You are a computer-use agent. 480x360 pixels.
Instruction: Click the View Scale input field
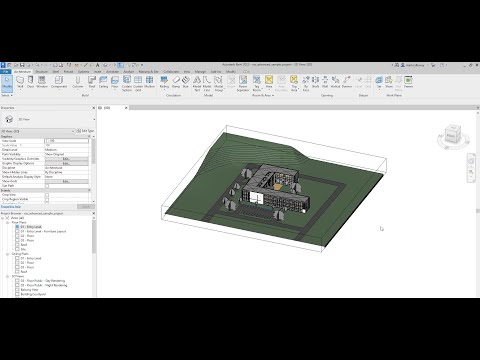click(66, 141)
